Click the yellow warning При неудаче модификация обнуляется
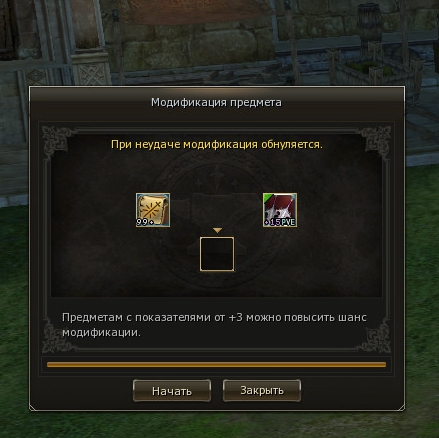The image size is (439, 438). coord(217,144)
